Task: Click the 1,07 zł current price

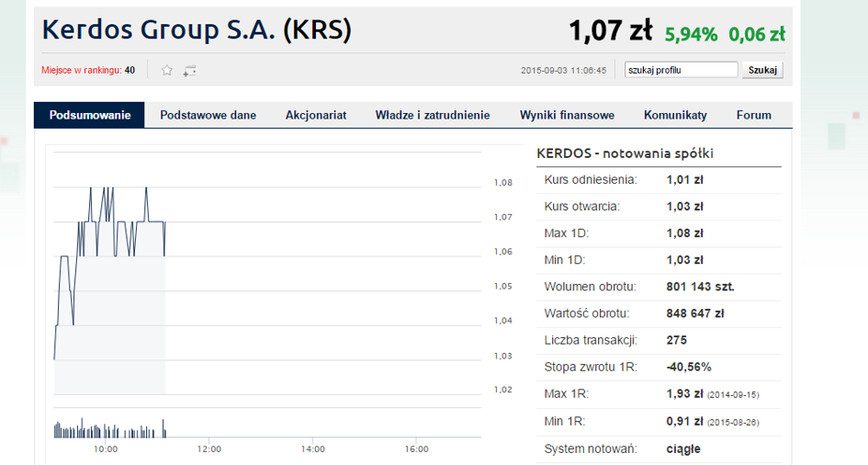Action: [611, 30]
